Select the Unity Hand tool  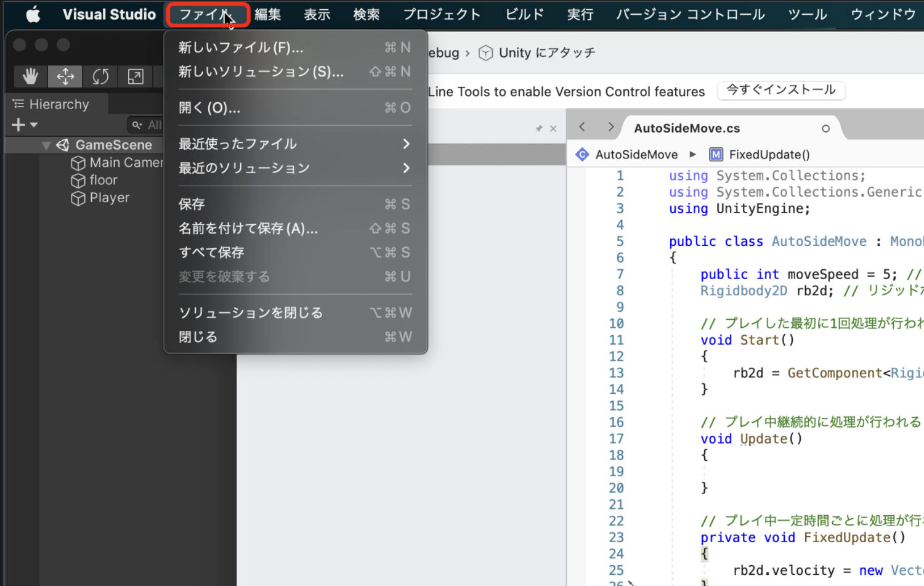[30, 76]
